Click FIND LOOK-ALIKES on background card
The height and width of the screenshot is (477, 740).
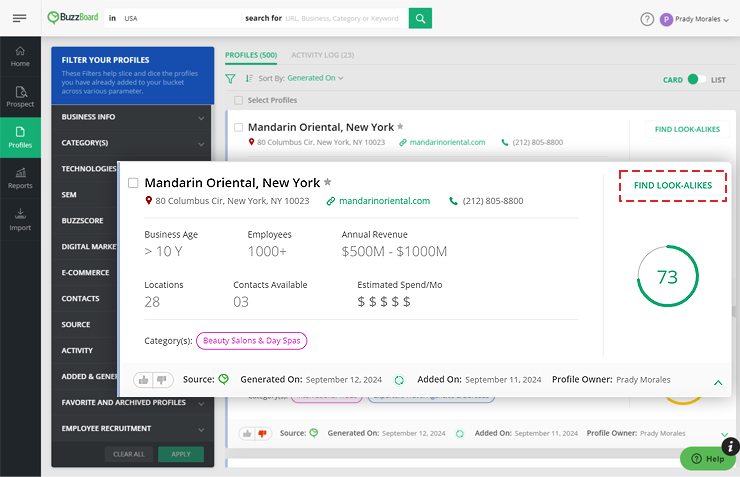687,129
